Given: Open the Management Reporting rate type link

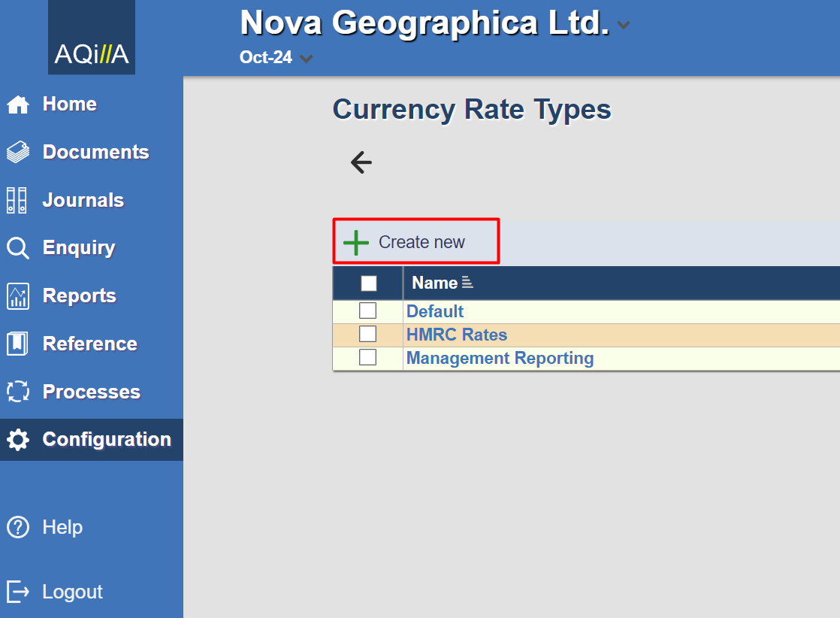Looking at the screenshot, I should coord(500,358).
